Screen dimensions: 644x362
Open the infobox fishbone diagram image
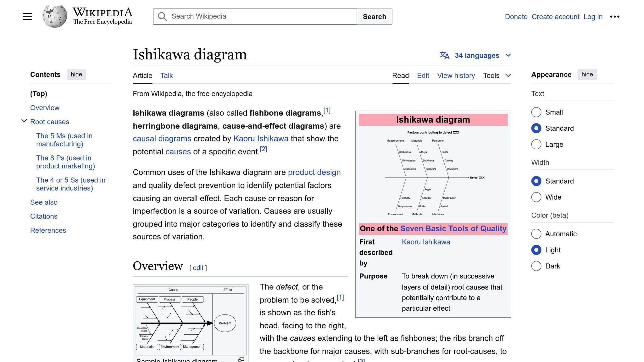433,173
